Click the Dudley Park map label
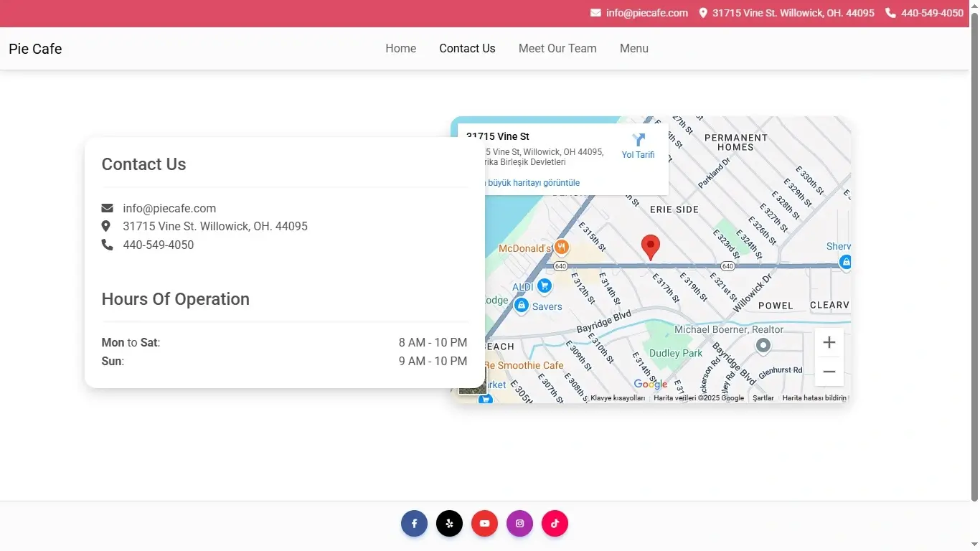This screenshot has width=980, height=551. click(676, 353)
